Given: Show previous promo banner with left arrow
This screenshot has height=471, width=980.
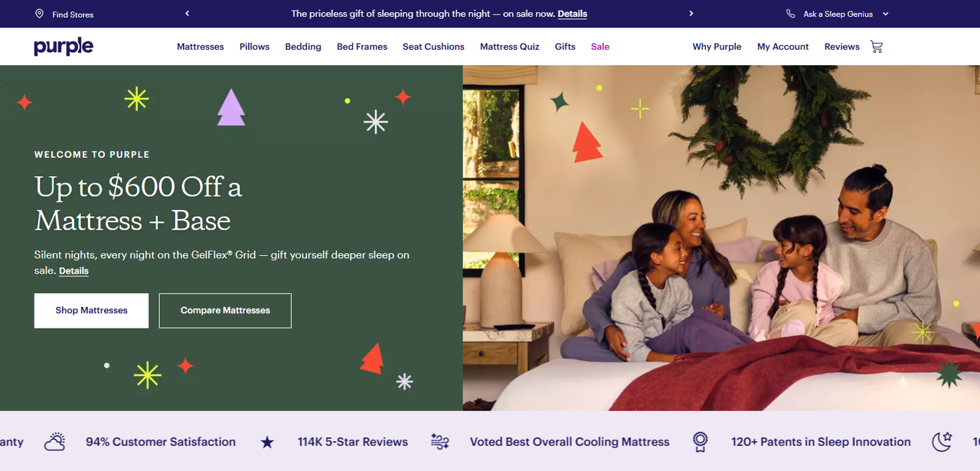Looking at the screenshot, I should 187,14.
